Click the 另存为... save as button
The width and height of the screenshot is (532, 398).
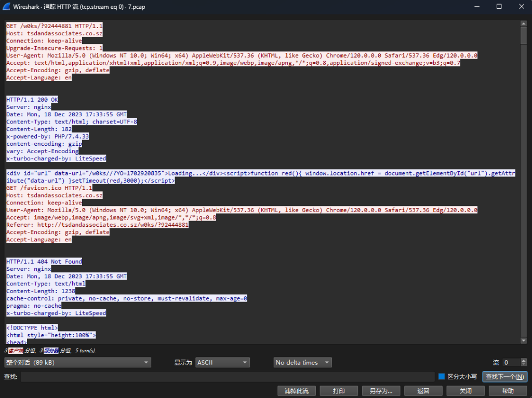381,391
